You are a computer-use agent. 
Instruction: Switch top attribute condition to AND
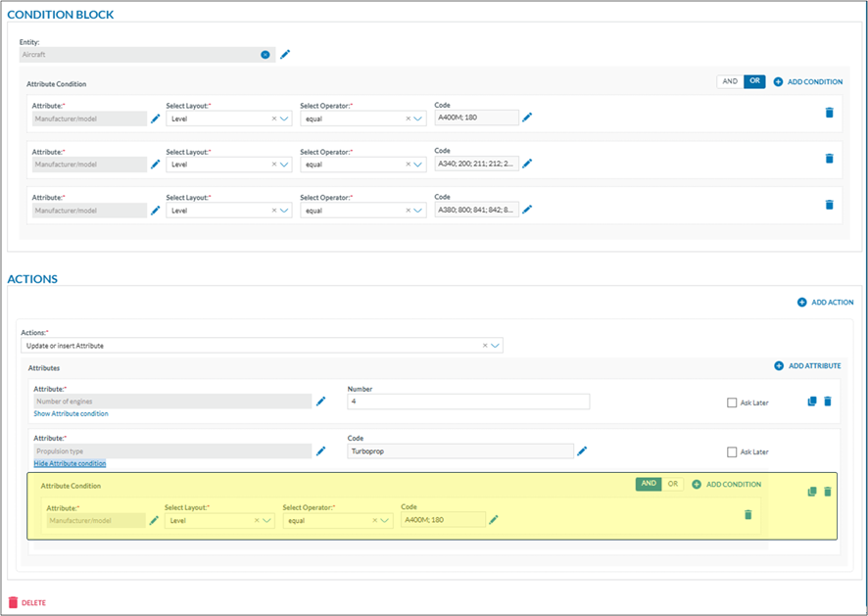[730, 82]
